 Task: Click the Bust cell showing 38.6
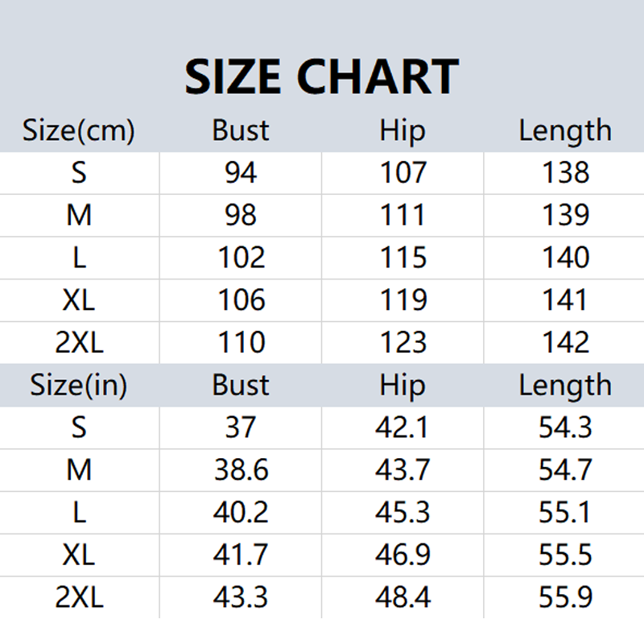(x=241, y=470)
